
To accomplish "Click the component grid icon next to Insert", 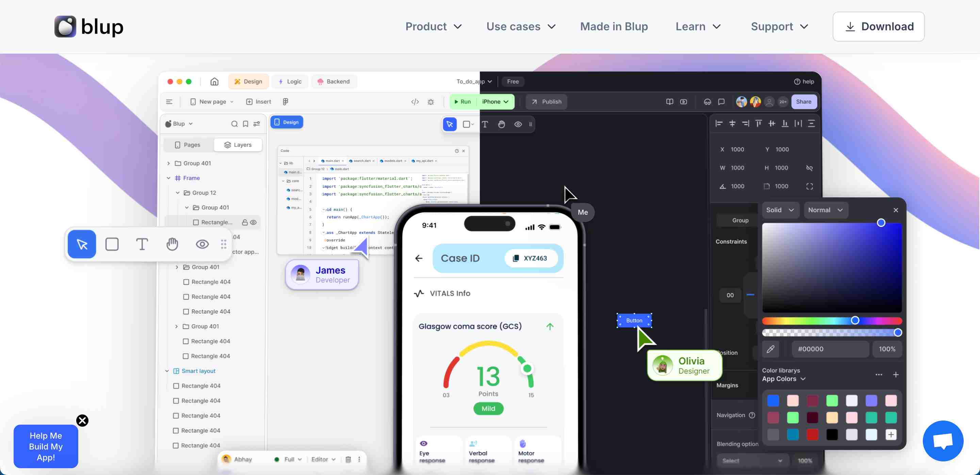I will click(285, 101).
